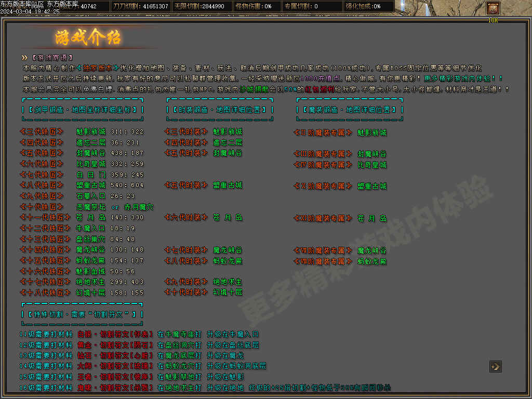Select the 四代时装 link
Viewport: 532px width, 399px height.
[185, 142]
